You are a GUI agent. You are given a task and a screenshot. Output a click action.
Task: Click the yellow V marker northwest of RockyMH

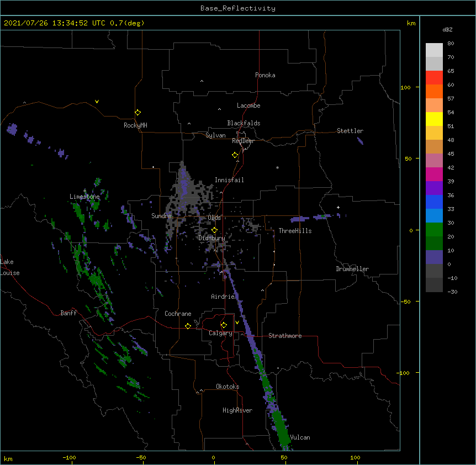(97, 102)
